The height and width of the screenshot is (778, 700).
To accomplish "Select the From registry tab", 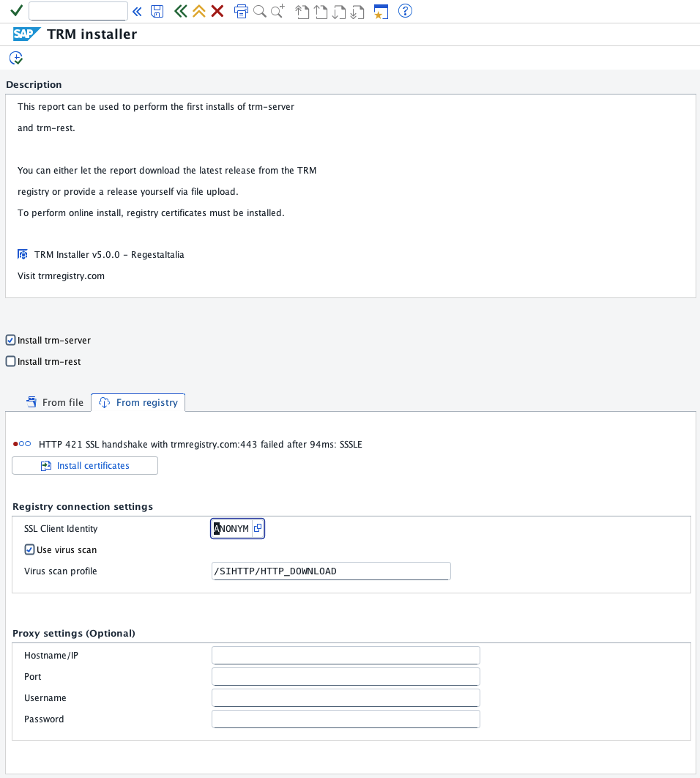I will (x=138, y=402).
